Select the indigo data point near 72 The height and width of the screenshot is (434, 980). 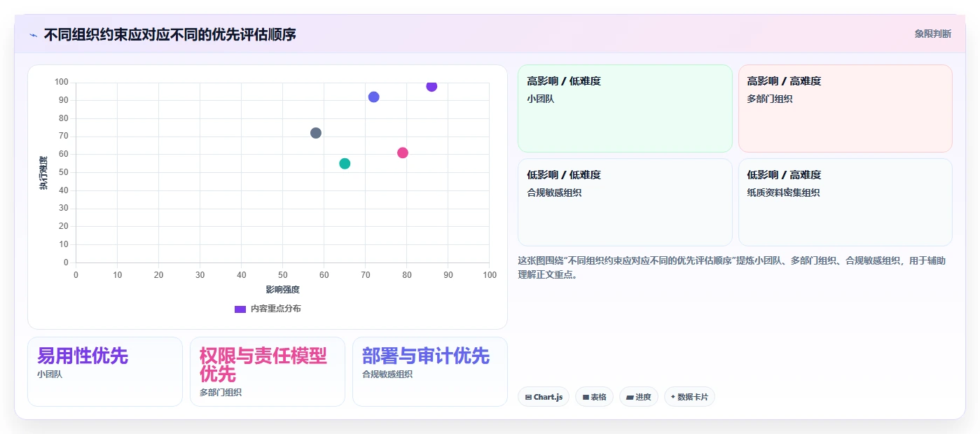373,97
